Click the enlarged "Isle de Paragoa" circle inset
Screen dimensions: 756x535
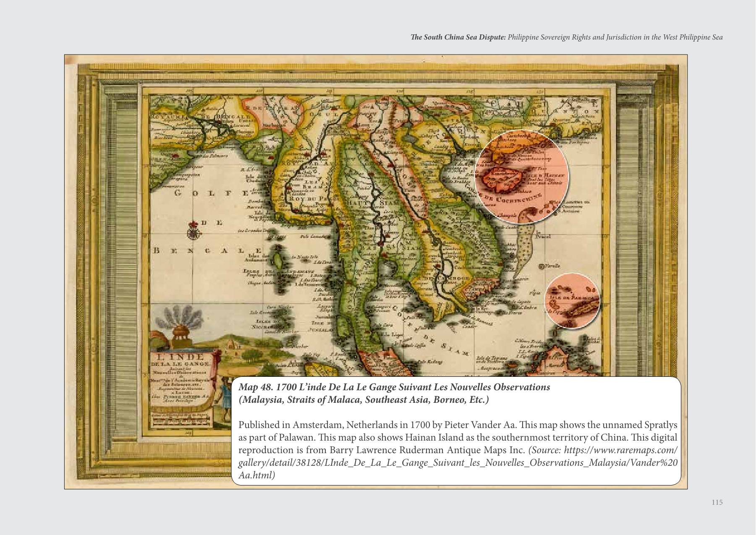[573, 300]
